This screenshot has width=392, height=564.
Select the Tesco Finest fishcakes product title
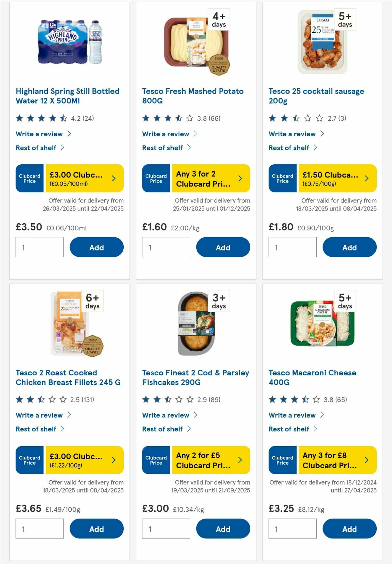coord(195,377)
